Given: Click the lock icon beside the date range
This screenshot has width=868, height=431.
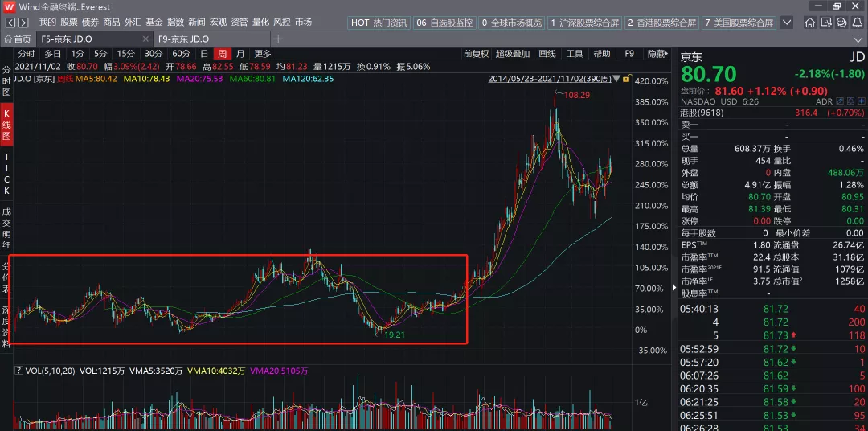Looking at the screenshot, I should (625, 79).
